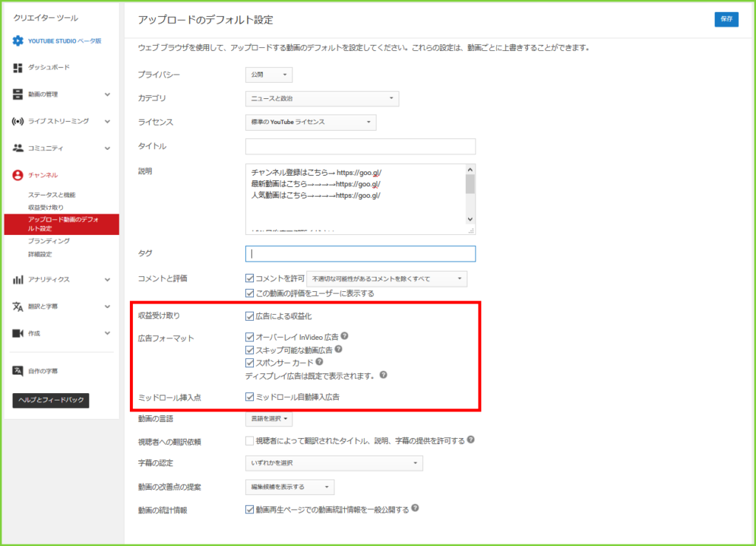Uncheck 広告による収益化 checkbox
This screenshot has width=756, height=546.
250,316
